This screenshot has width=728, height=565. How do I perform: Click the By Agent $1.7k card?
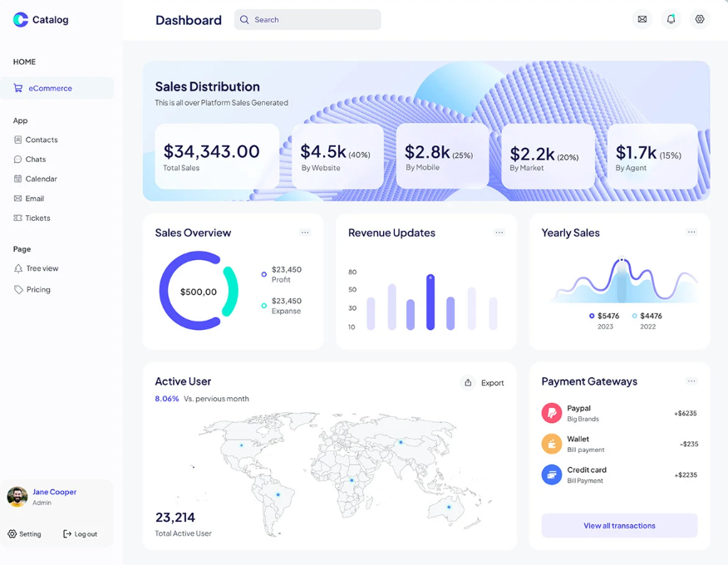[652, 156]
